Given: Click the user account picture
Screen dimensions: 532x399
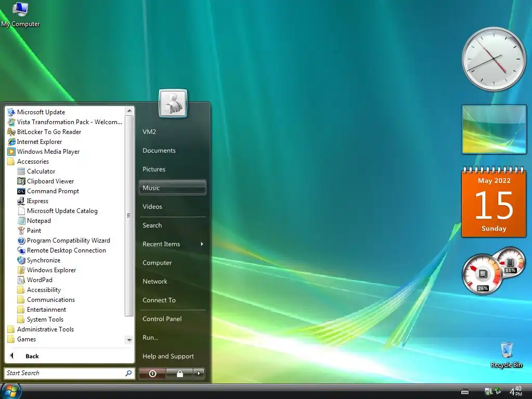Looking at the screenshot, I should [x=172, y=103].
